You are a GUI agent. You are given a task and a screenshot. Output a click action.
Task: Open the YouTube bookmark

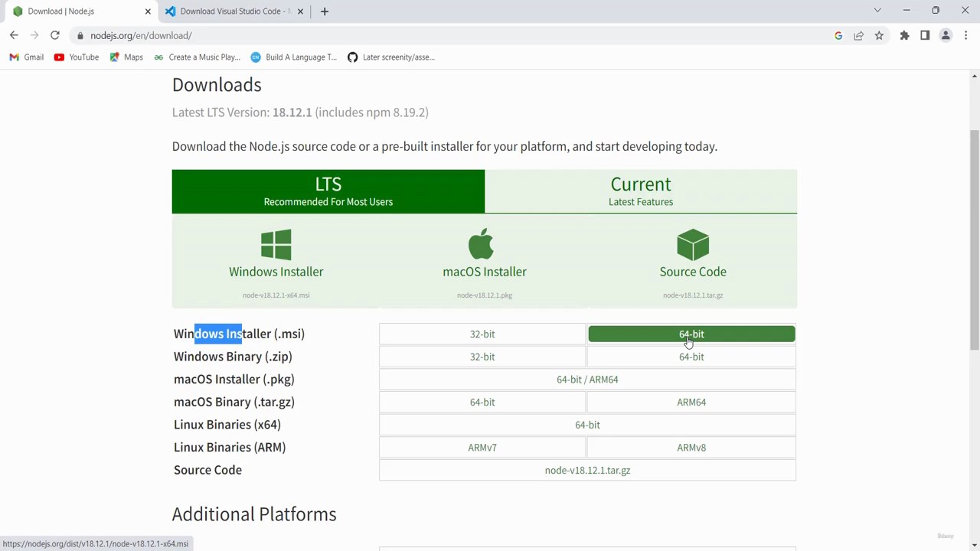point(77,57)
